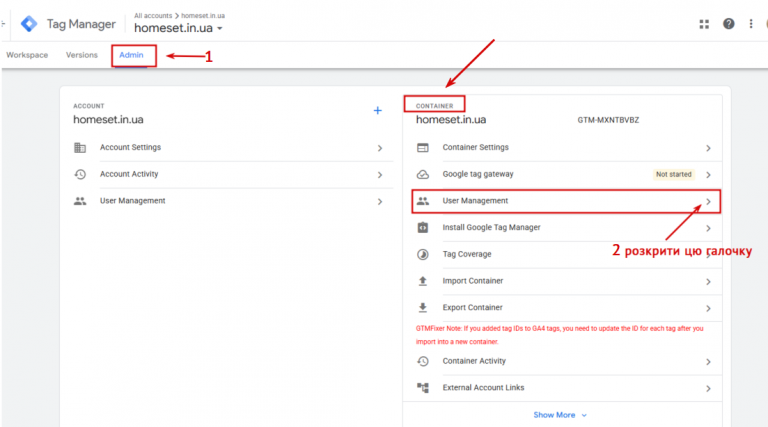This screenshot has height=427, width=768.
Task: Click the ACCOUNT section heading
Action: tap(89, 106)
